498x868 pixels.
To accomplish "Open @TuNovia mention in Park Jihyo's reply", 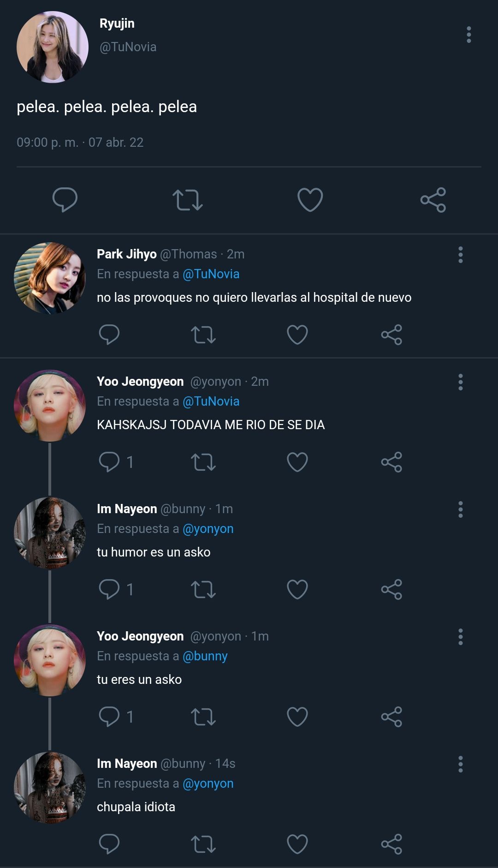I will pos(211,274).
